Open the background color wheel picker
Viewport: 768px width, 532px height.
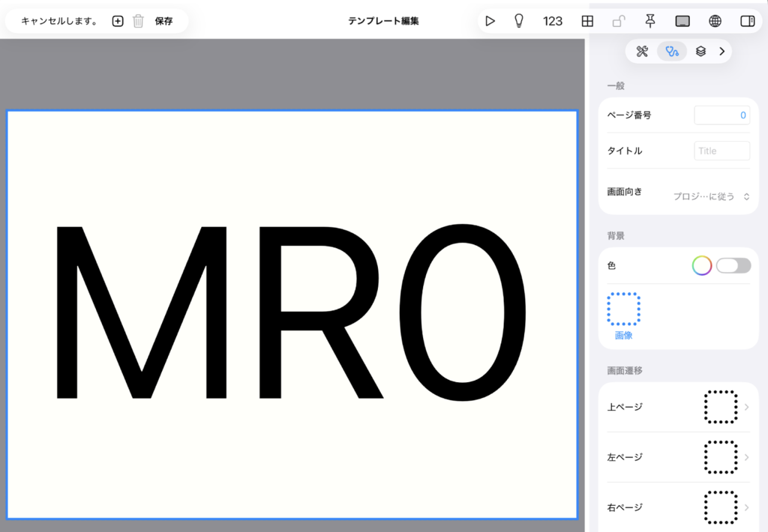701,266
